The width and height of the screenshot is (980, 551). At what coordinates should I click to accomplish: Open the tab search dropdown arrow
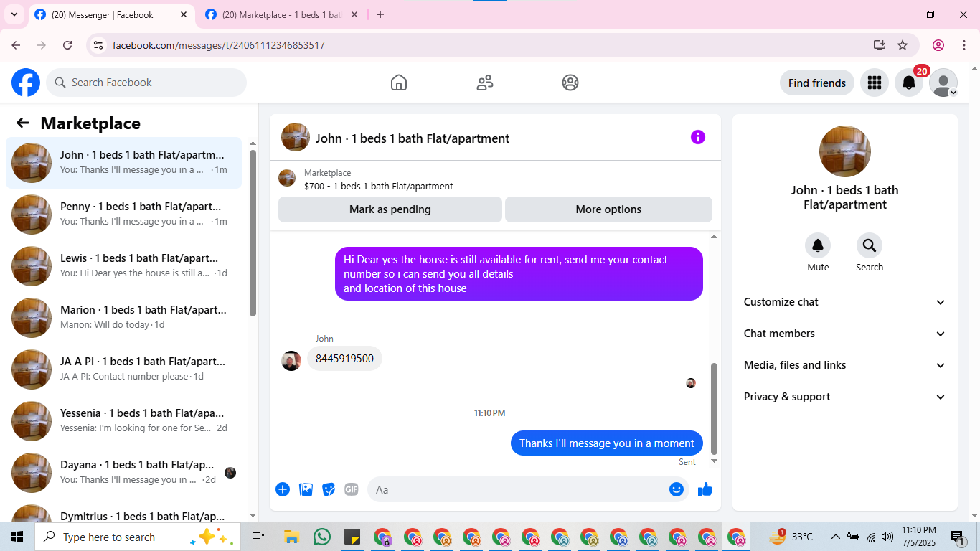(14, 14)
